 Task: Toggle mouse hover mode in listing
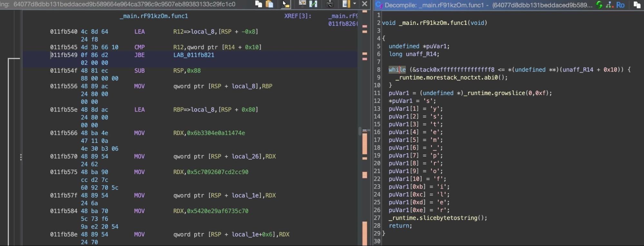[285, 4]
